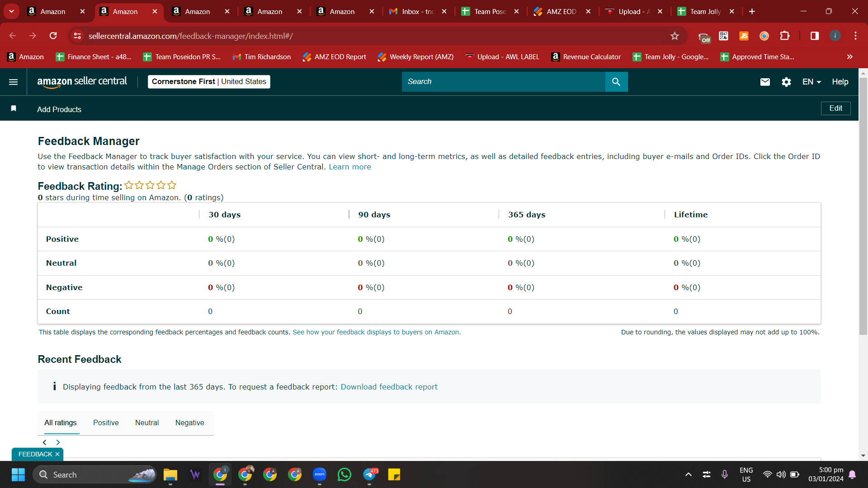Switch to the Positive feedback tab
The width and height of the screenshot is (868, 488).
(x=106, y=423)
